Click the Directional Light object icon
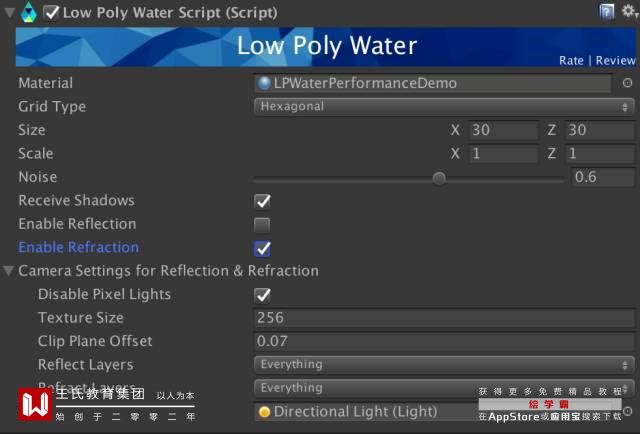 264,412
